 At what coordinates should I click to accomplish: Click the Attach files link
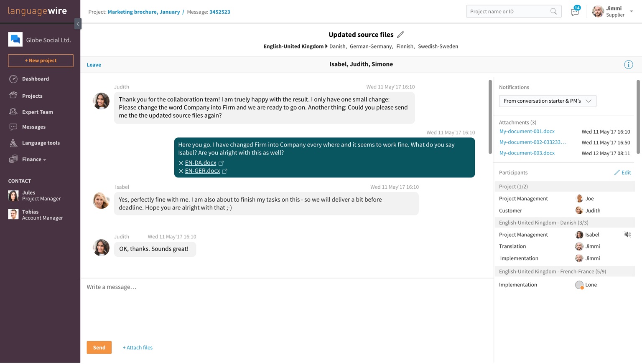tap(138, 348)
